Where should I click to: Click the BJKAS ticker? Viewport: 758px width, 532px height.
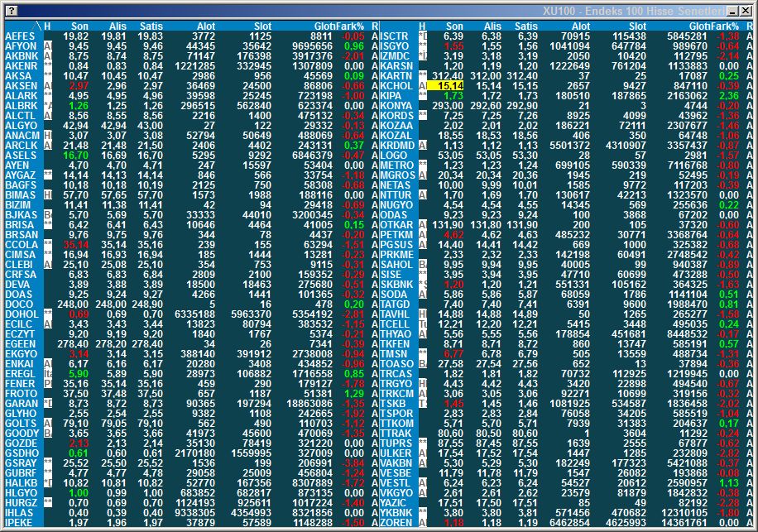(x=21, y=215)
